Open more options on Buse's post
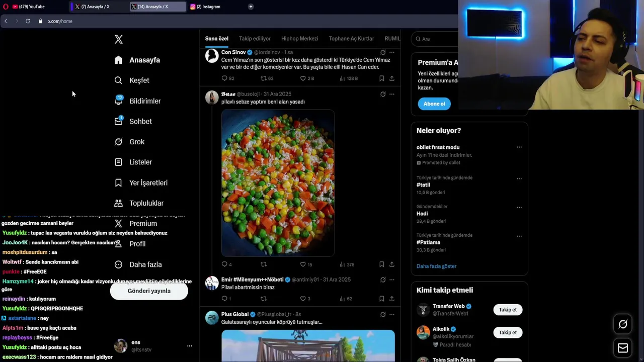 point(392,94)
